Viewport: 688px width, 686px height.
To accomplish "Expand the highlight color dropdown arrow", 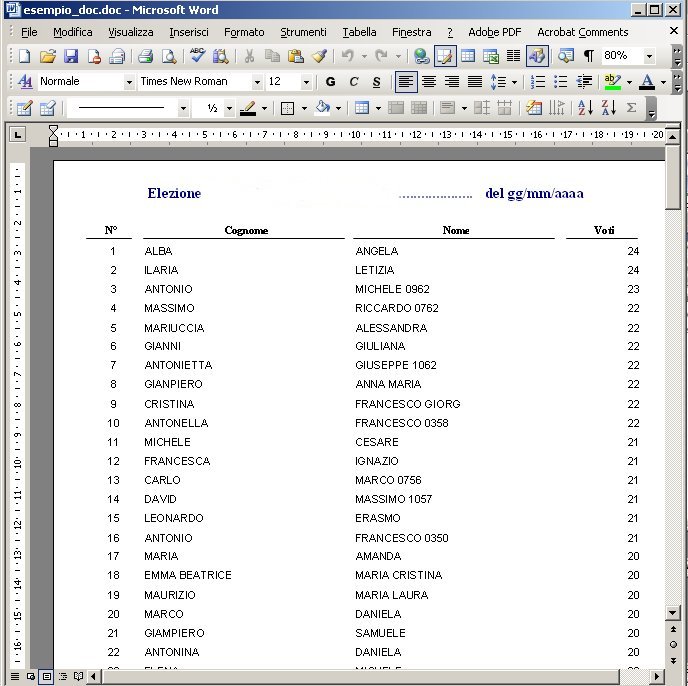I will [629, 82].
